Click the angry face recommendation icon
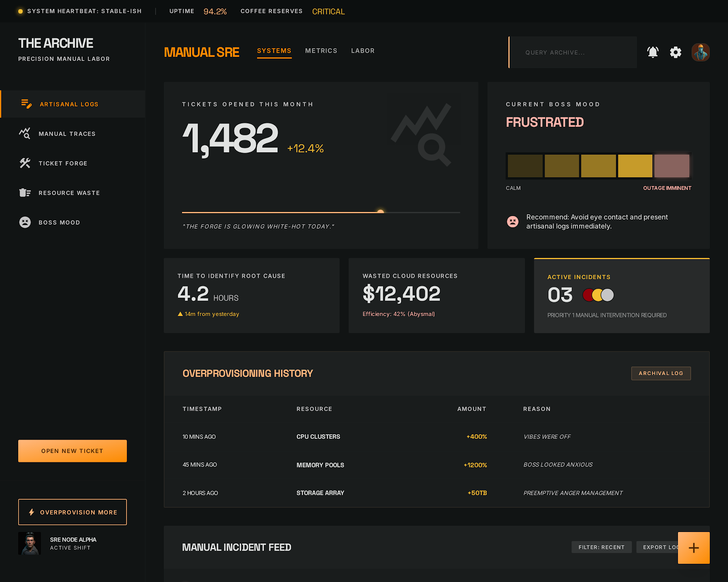The image size is (728, 582). (x=513, y=221)
